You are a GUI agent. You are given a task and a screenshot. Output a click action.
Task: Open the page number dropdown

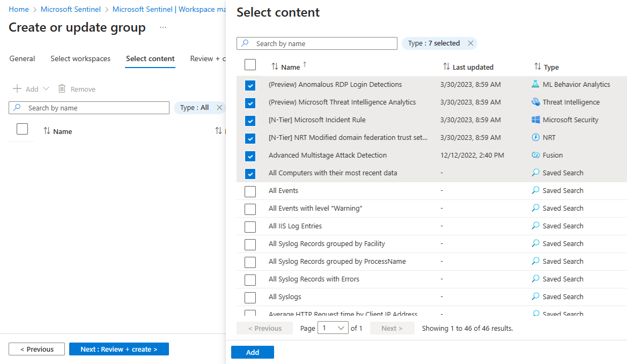(x=333, y=329)
